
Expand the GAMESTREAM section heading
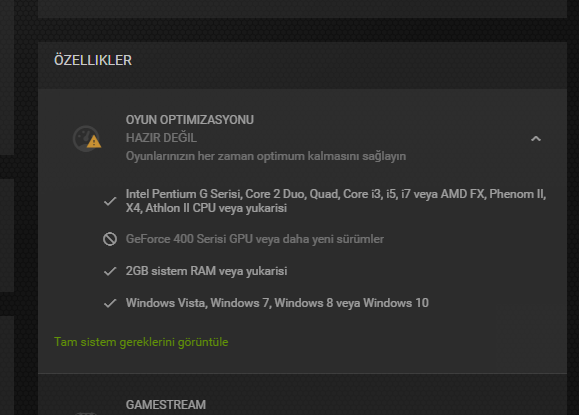(166, 405)
